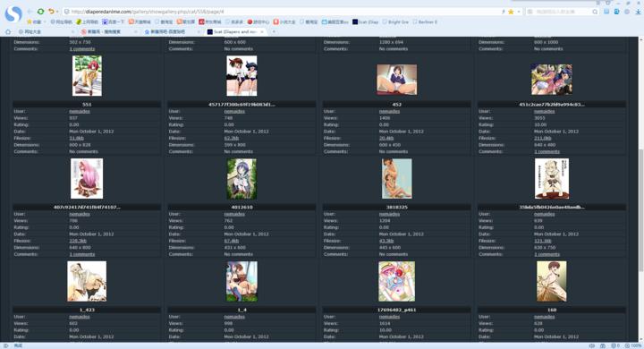Click the title text '3818325'

397,208
